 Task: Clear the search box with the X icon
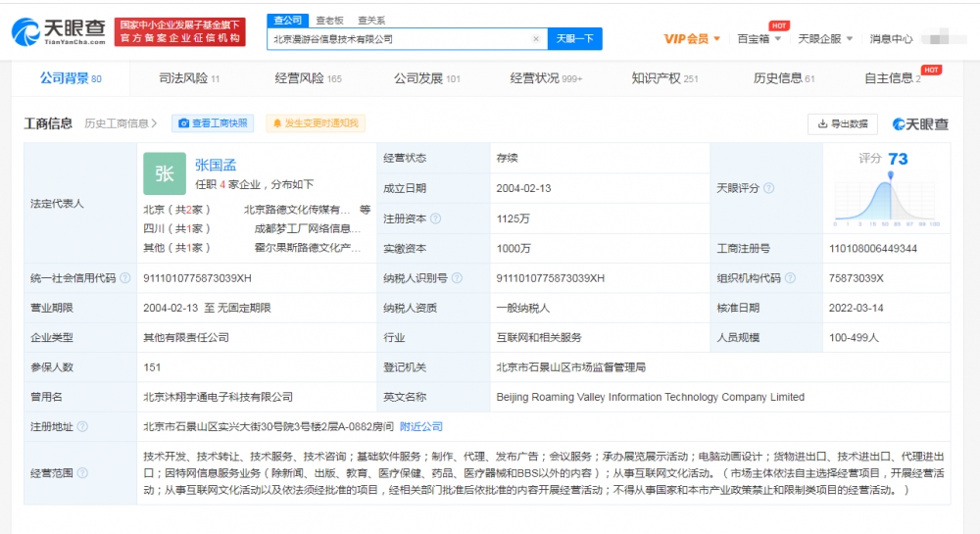pyautogui.click(x=536, y=39)
